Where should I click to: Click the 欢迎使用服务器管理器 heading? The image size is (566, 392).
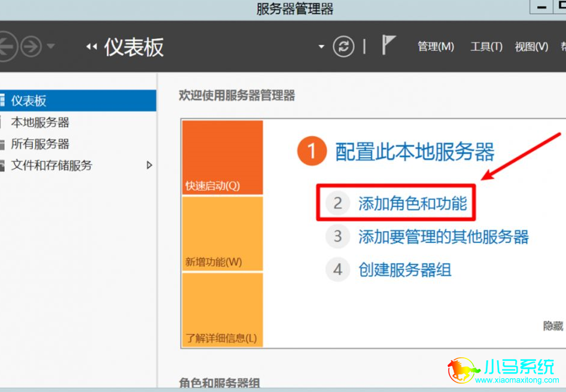click(237, 95)
